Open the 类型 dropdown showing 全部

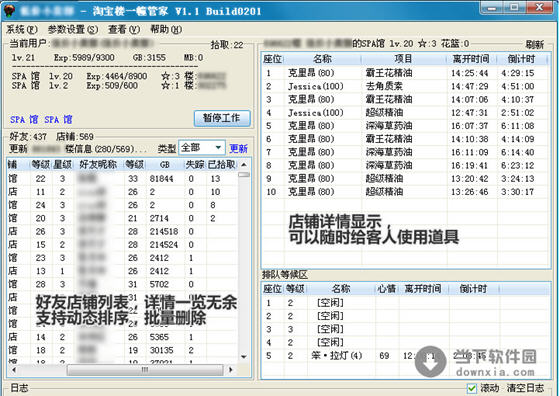tap(202, 147)
